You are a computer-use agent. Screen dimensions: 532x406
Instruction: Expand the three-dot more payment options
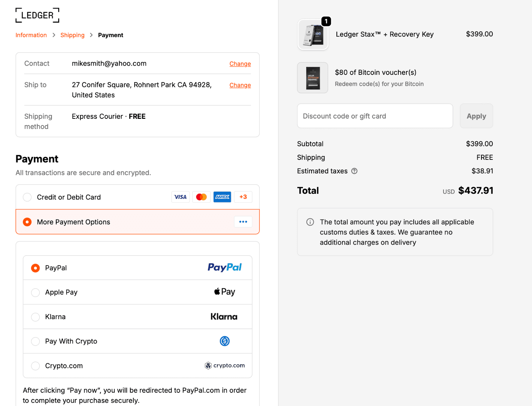(243, 222)
